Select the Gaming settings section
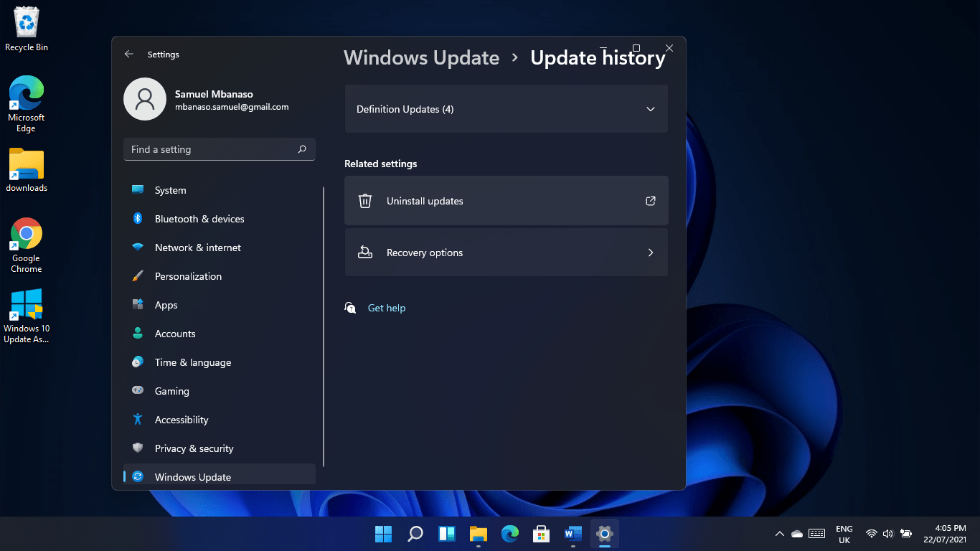980x551 pixels. (172, 391)
